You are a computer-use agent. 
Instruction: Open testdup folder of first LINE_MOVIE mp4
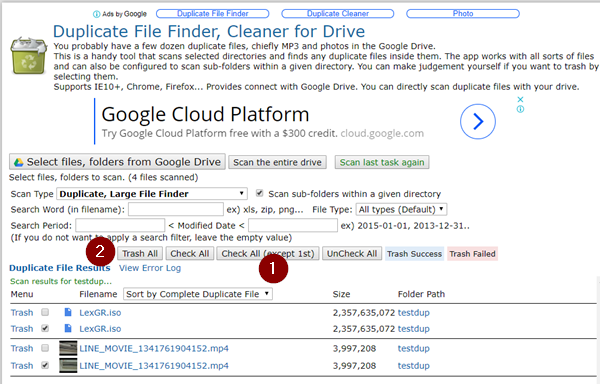click(414, 349)
